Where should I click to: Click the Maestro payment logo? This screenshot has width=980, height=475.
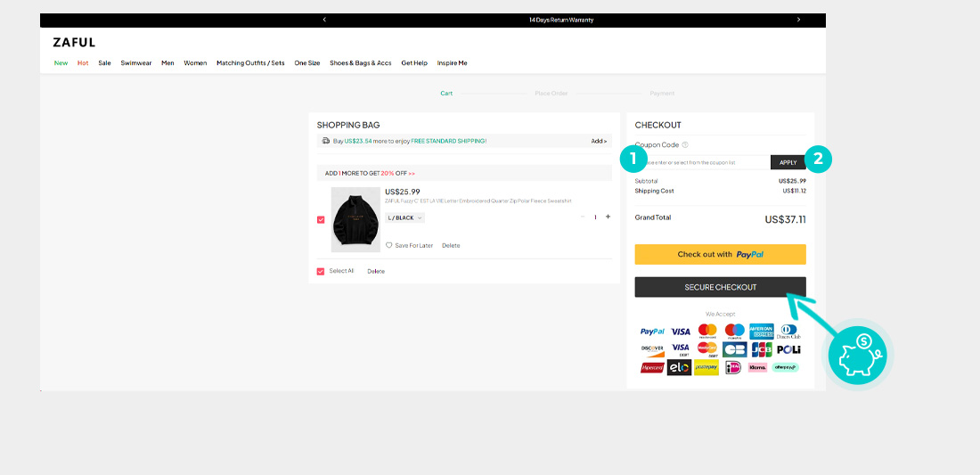tap(734, 331)
